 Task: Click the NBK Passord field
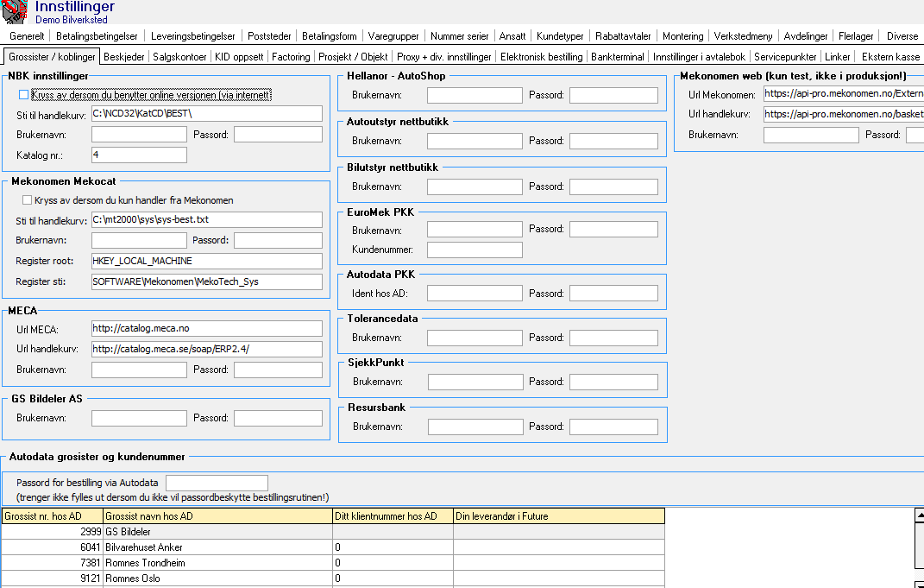278,135
